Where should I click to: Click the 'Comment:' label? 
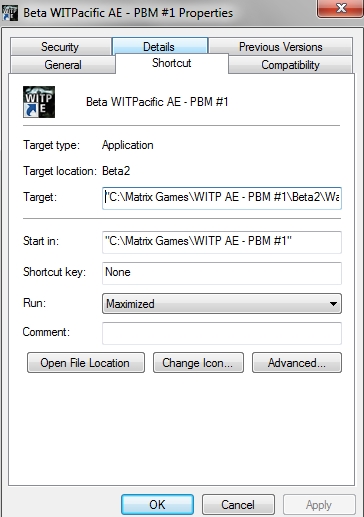tap(46, 332)
